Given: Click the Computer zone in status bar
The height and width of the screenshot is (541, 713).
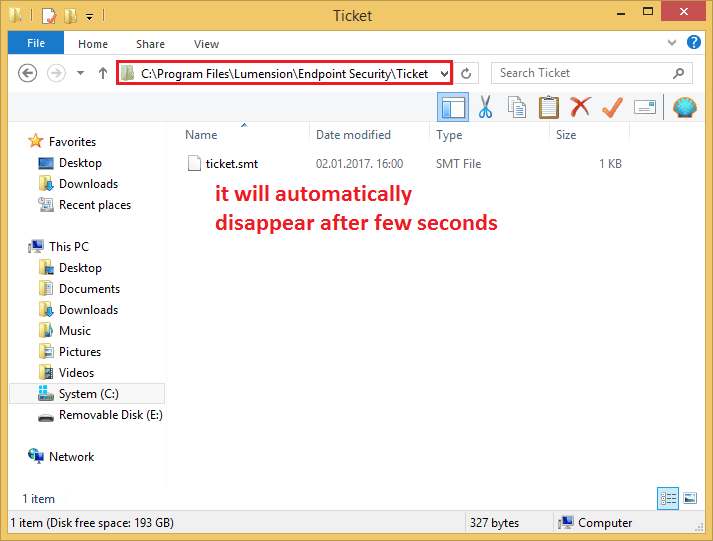Looking at the screenshot, I should point(595,523).
